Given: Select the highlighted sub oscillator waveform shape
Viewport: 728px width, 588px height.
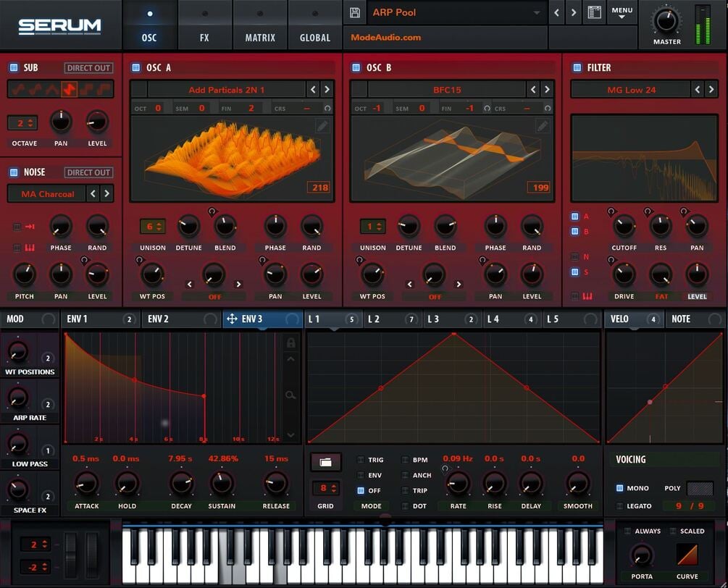Looking at the screenshot, I should (x=70, y=88).
